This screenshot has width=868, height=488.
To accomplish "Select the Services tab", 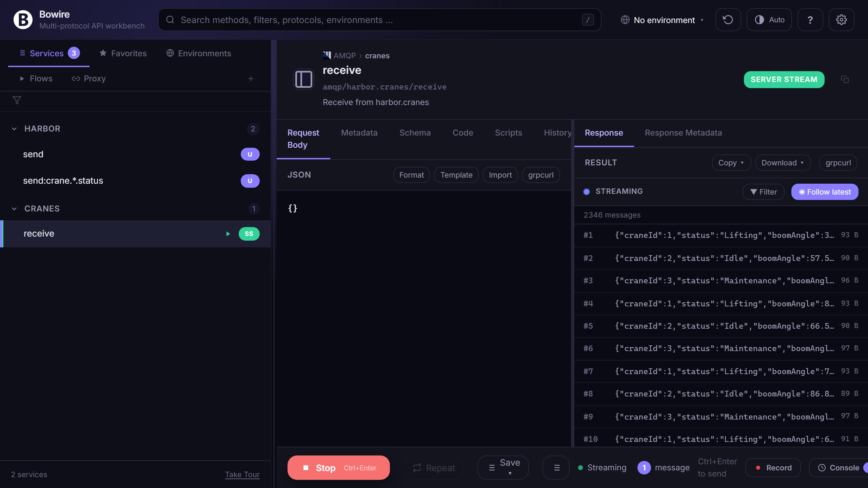I will coord(49,53).
